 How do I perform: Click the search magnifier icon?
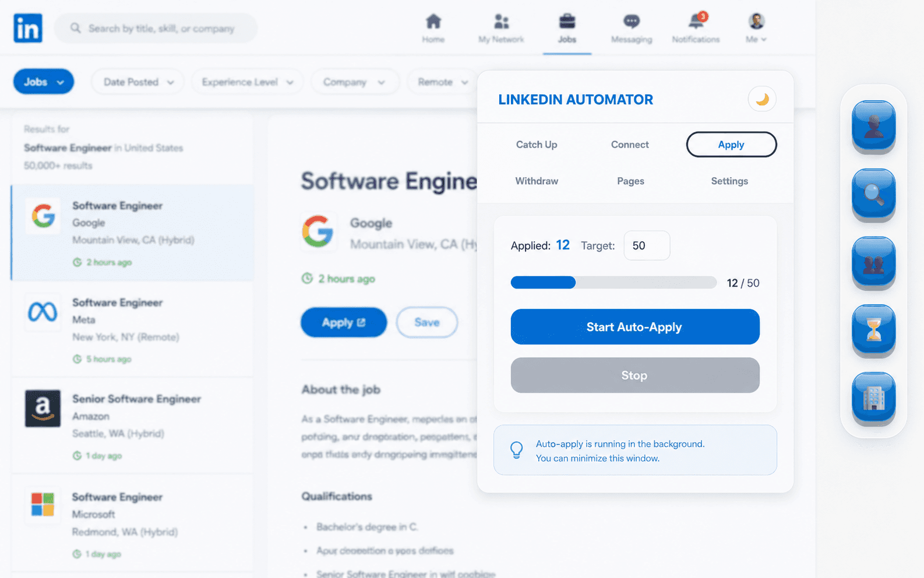(x=76, y=28)
